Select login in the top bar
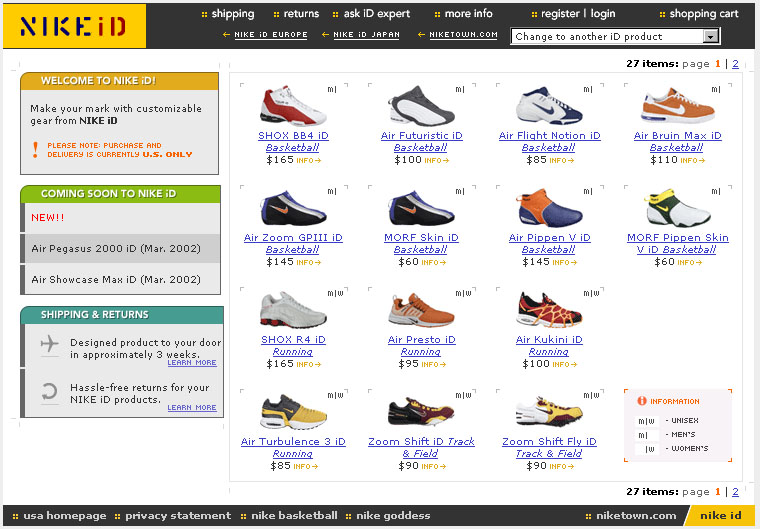 (603, 14)
